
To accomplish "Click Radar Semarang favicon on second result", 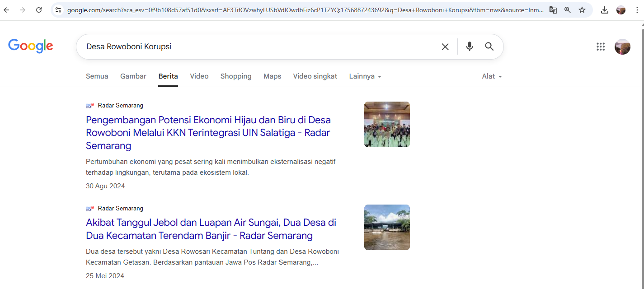I will 90,209.
